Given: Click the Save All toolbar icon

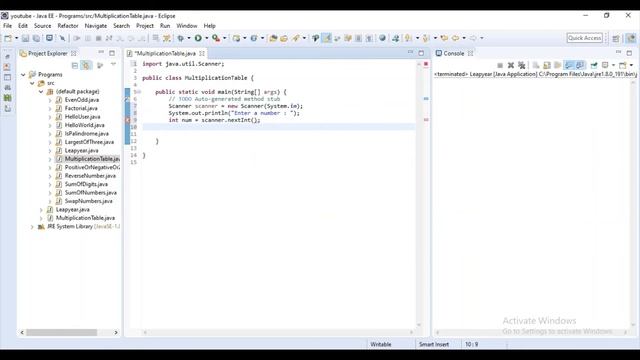Looking at the screenshot, I should tap(36, 38).
